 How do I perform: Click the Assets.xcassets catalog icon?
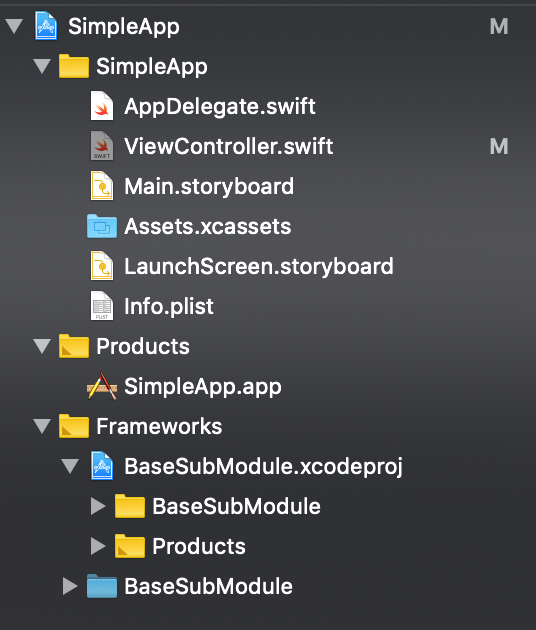pyautogui.click(x=102, y=226)
